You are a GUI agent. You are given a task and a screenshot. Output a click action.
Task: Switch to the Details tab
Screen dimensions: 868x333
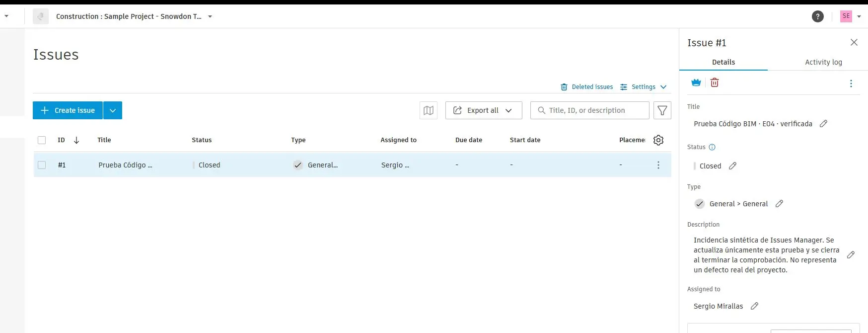pos(723,62)
